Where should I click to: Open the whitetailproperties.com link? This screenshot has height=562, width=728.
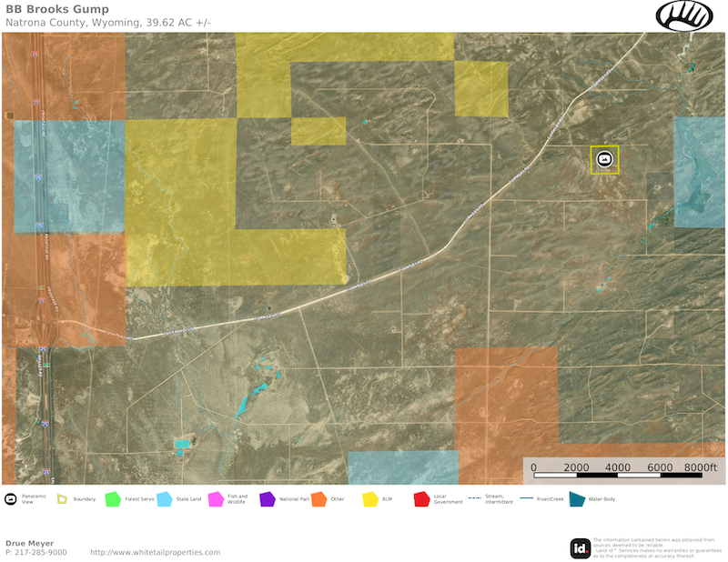click(x=155, y=552)
